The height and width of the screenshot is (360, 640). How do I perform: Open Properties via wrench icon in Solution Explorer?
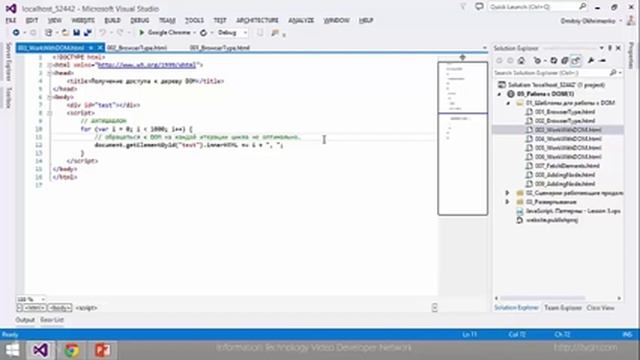coord(591,60)
